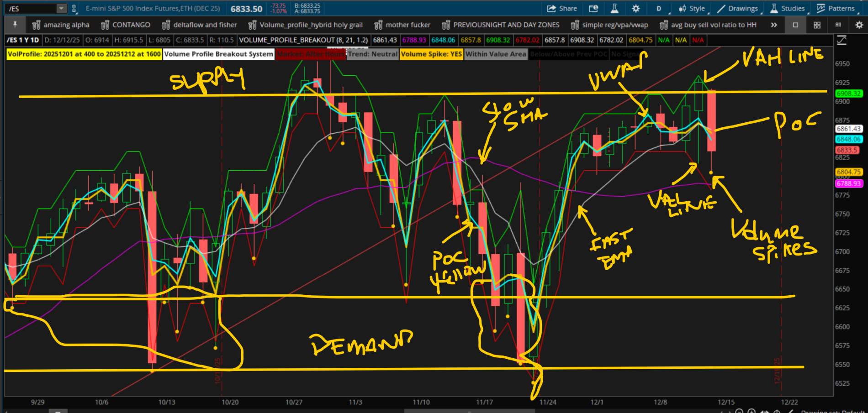868x413 pixels.
Task: Open the Drawings menu
Action: coord(737,8)
